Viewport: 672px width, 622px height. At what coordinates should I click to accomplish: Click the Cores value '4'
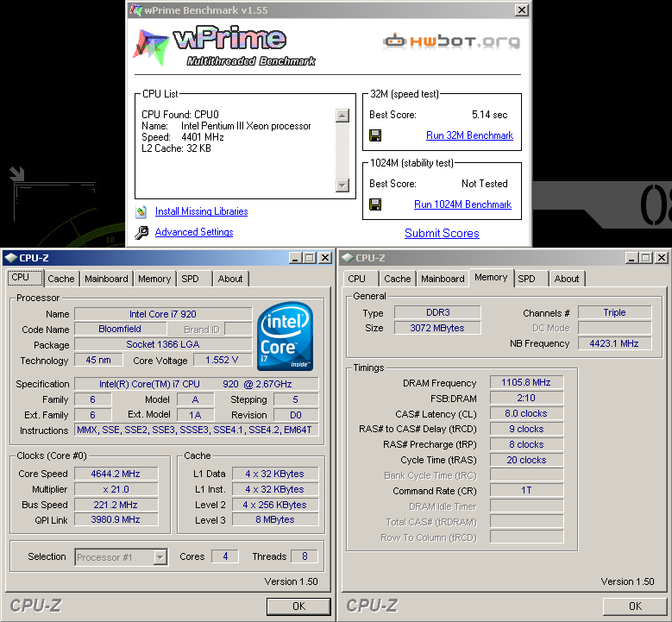tap(225, 556)
